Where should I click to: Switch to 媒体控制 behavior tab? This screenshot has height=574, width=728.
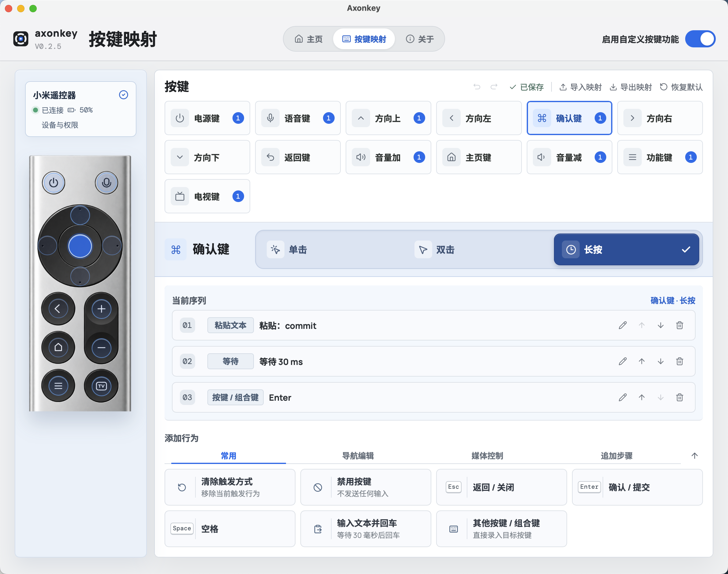[487, 456]
